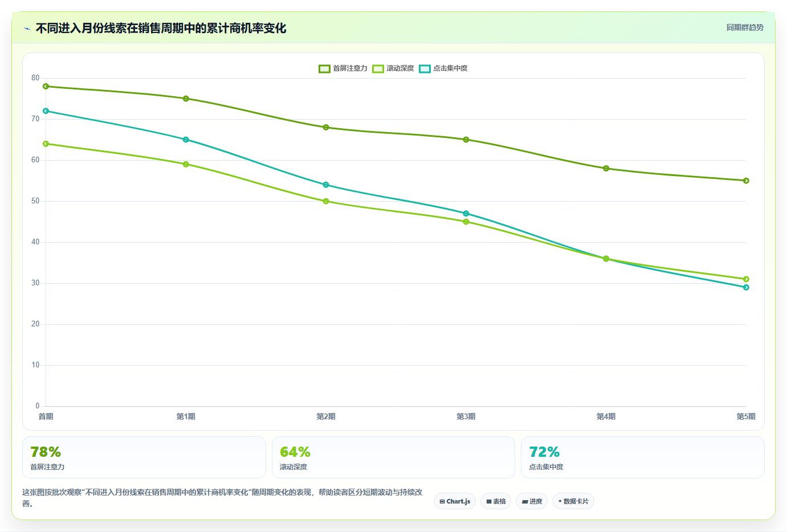Click the 滚动深度 data point at 第5期
This screenshot has width=787, height=532.
(x=746, y=279)
